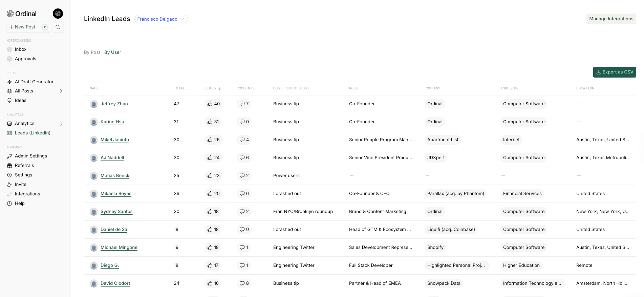Click the Parallax (acq. by Phantom) company tag
The image size is (644, 297).
pyautogui.click(x=455, y=194)
